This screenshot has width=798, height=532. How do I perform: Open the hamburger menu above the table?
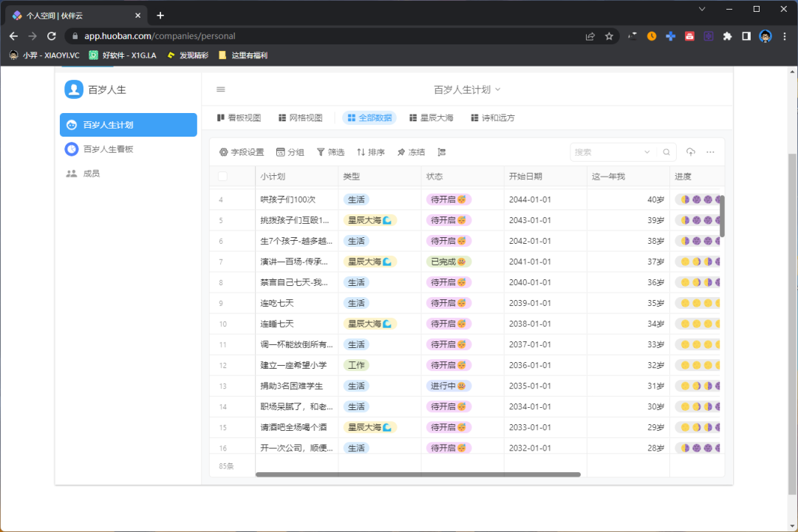219,89
